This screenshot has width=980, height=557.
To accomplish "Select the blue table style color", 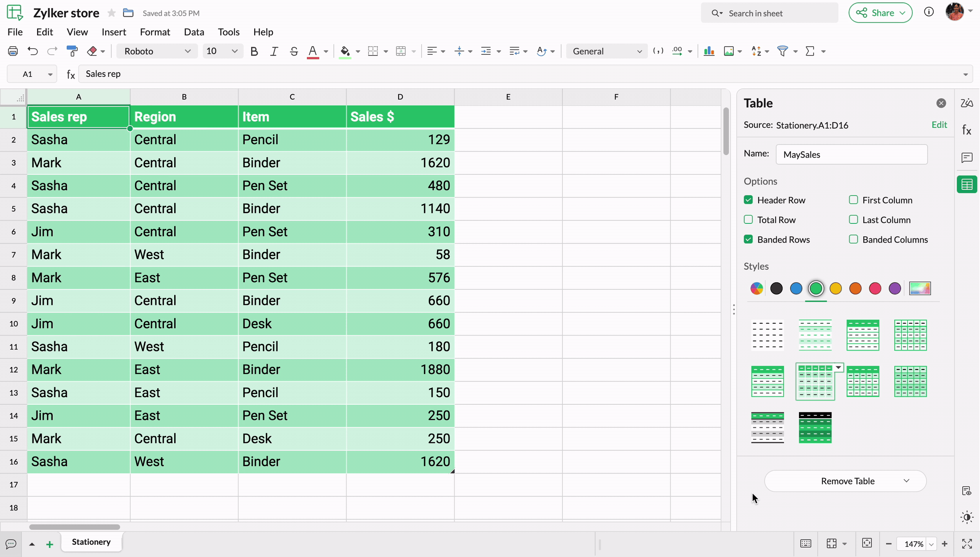I will (796, 288).
